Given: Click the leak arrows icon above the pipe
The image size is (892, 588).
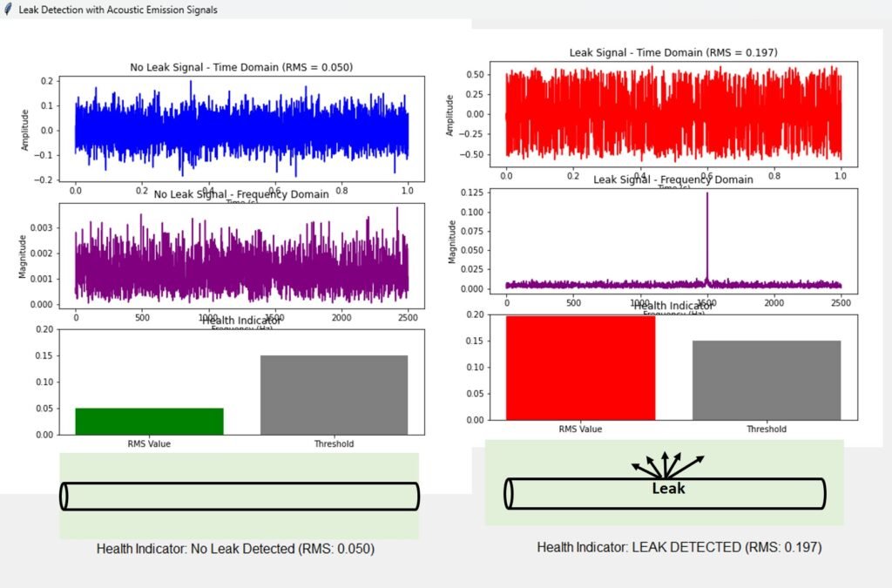Looking at the screenshot, I should [x=666, y=465].
